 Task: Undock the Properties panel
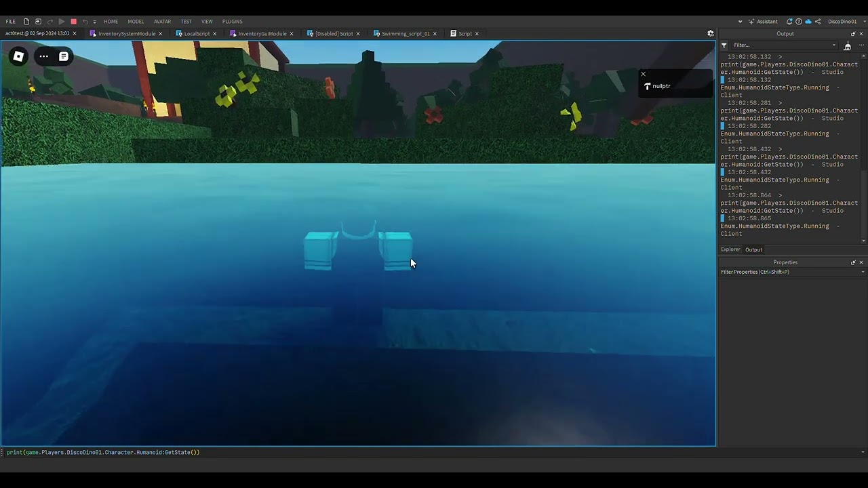[x=853, y=262]
